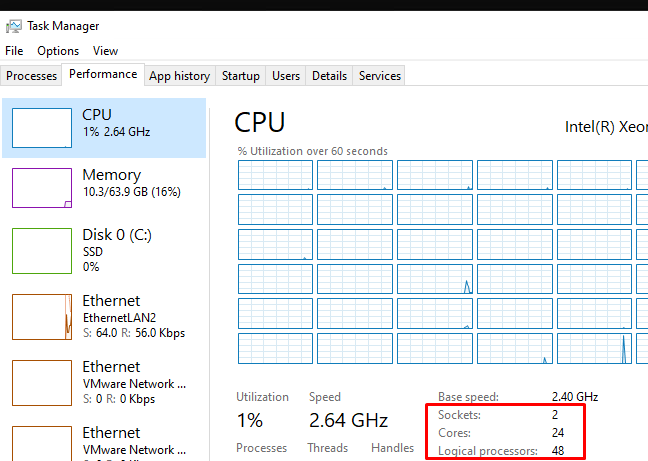Screen dimensions: 648x461
Task: Click the Performance tab label
Action: click(103, 74)
